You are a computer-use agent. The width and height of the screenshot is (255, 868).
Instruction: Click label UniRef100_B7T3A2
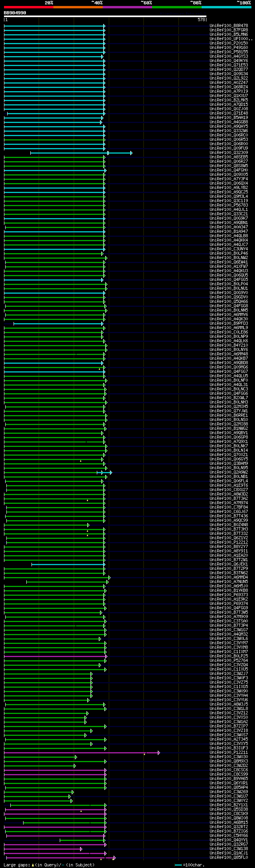pyautogui.click(x=229, y=498)
